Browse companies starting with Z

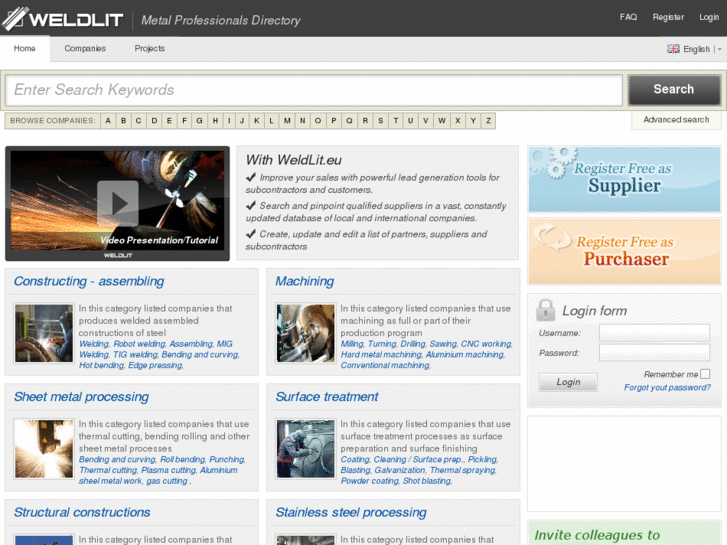pos(488,121)
